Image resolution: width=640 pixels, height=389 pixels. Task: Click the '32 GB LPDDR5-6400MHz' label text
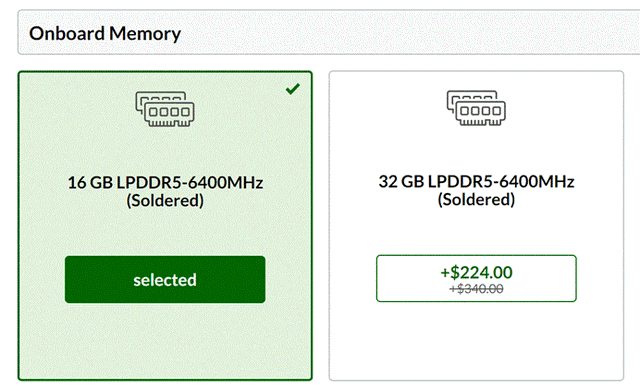click(476, 181)
